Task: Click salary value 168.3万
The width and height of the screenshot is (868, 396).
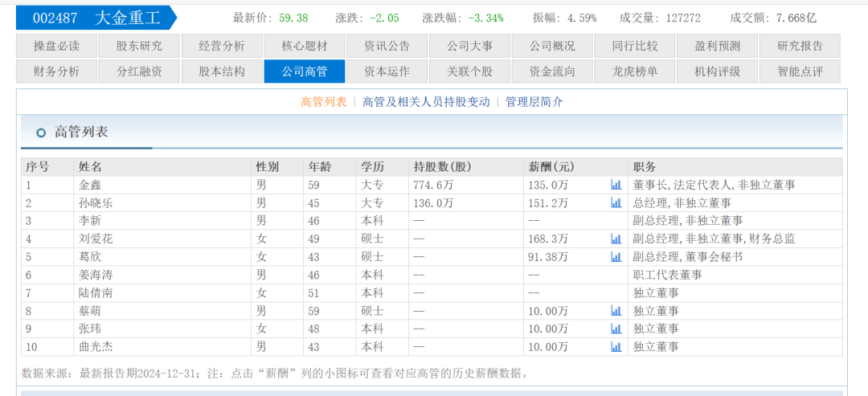Action: click(x=548, y=239)
